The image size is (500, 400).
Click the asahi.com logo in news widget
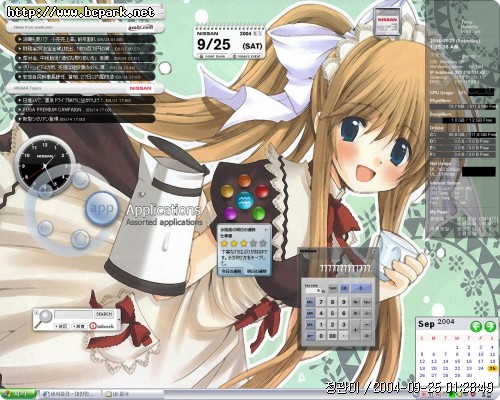coord(141,28)
